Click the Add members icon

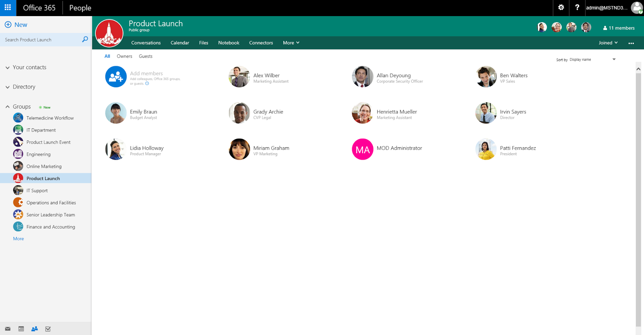click(x=116, y=76)
